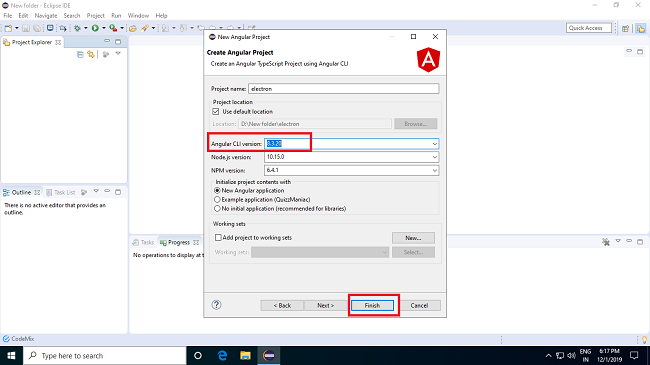Maximize the Progress view panel
This screenshot has height=365, width=650.
[640, 241]
